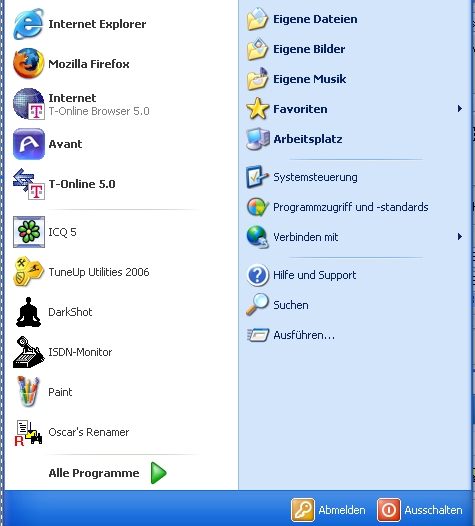Expand Alle Programme with the green arrow
The image size is (475, 526).
point(158,473)
